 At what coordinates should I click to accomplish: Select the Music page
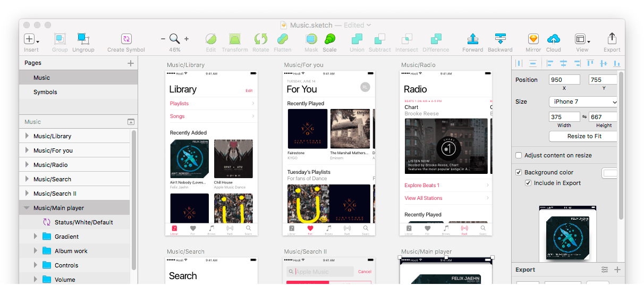click(78, 78)
